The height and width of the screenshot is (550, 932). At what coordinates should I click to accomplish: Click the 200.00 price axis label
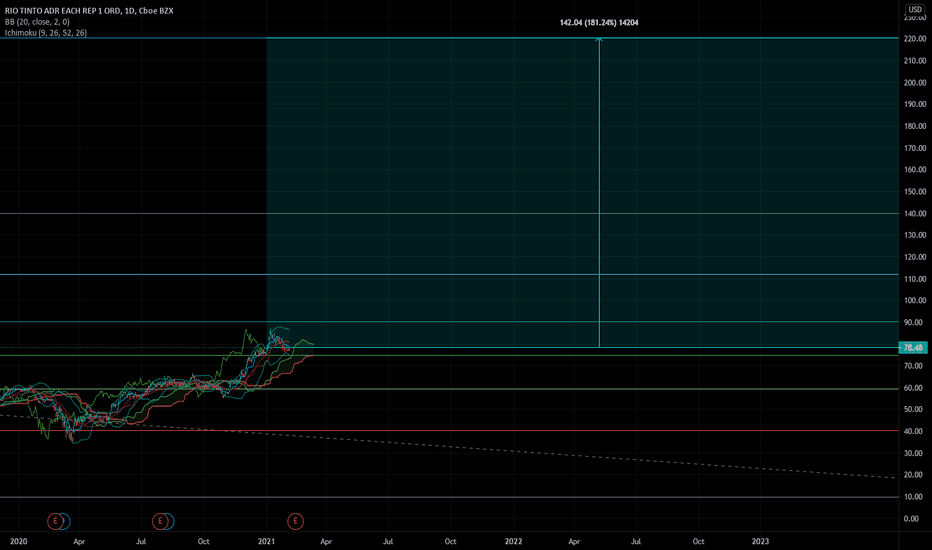pyautogui.click(x=915, y=83)
